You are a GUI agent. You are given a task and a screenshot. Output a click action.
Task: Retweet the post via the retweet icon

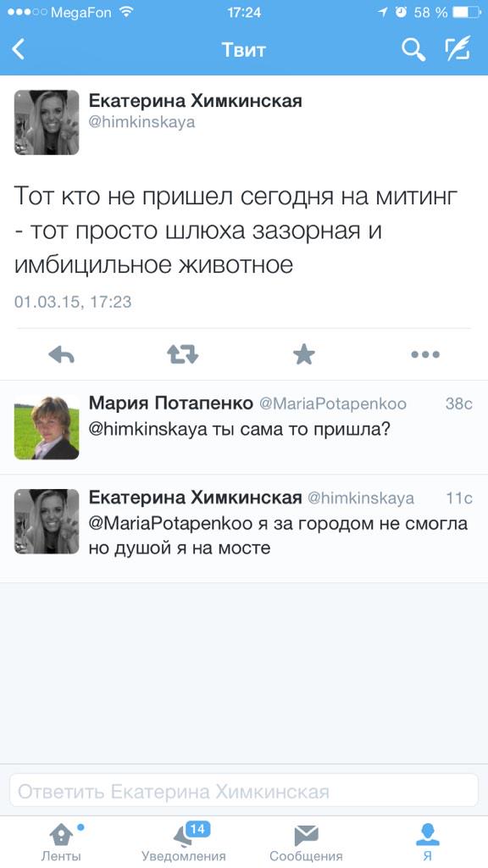click(x=181, y=356)
